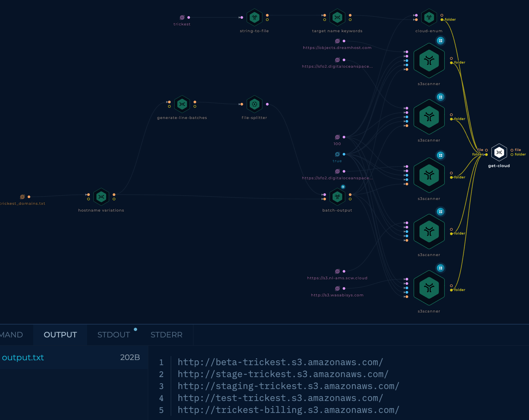Click the 'http://s3.wasabisys.com' label text
The image size is (529, 420).
(x=337, y=295)
